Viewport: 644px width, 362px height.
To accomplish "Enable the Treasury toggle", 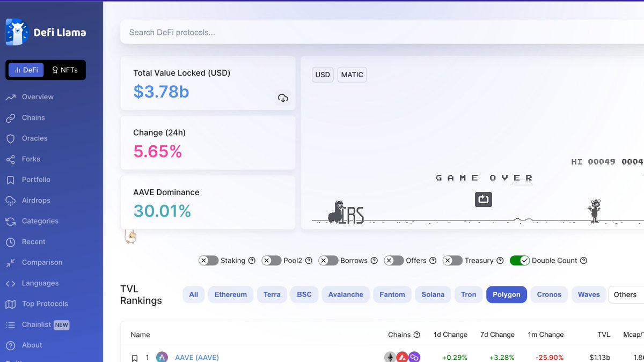I will [452, 261].
